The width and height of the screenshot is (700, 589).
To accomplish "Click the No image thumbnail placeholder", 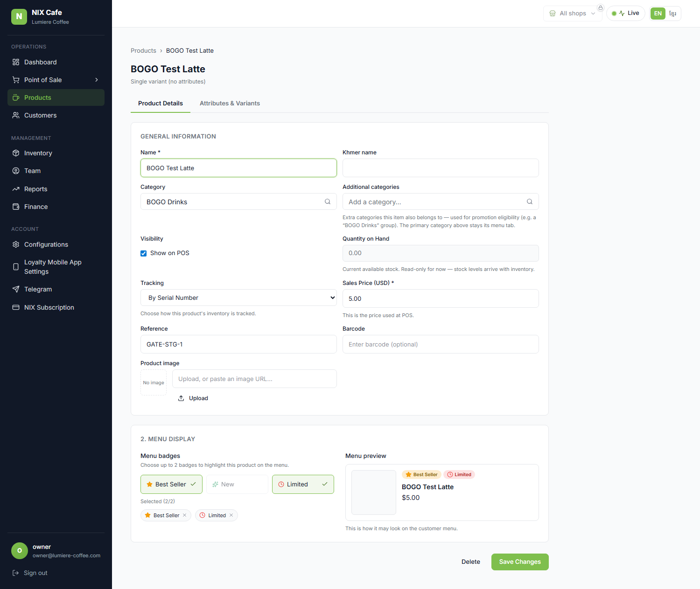I will tap(154, 382).
